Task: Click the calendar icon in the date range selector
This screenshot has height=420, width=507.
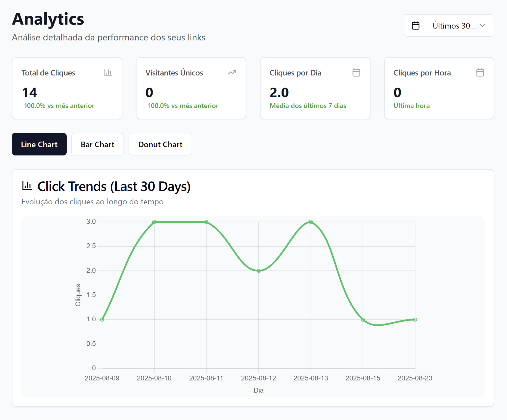Action: pos(415,26)
